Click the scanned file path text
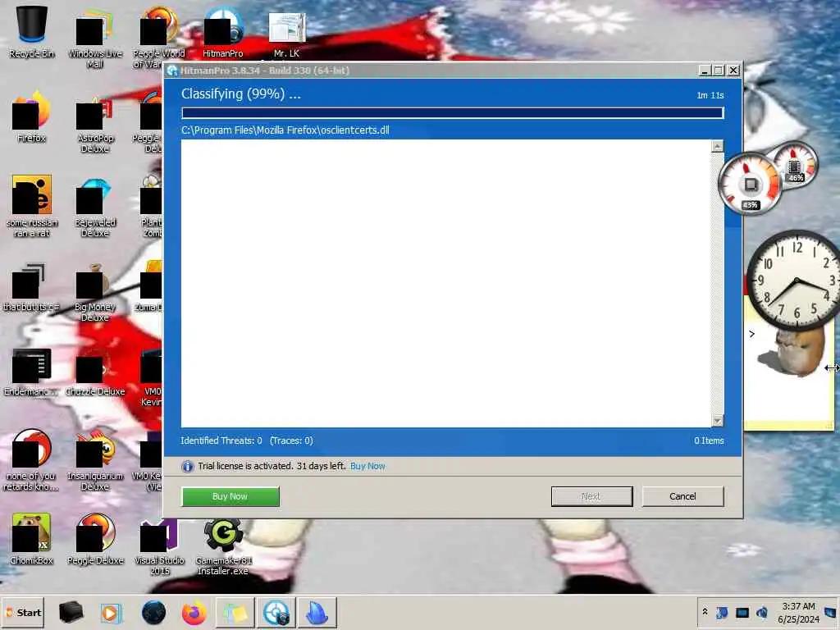The width and height of the screenshot is (840, 630). click(285, 130)
